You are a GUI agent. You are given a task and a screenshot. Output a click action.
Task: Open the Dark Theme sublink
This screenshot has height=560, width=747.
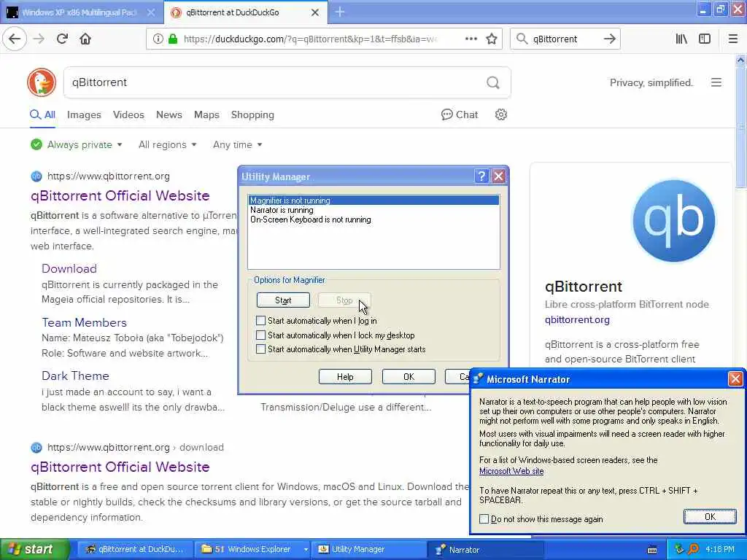click(x=75, y=376)
